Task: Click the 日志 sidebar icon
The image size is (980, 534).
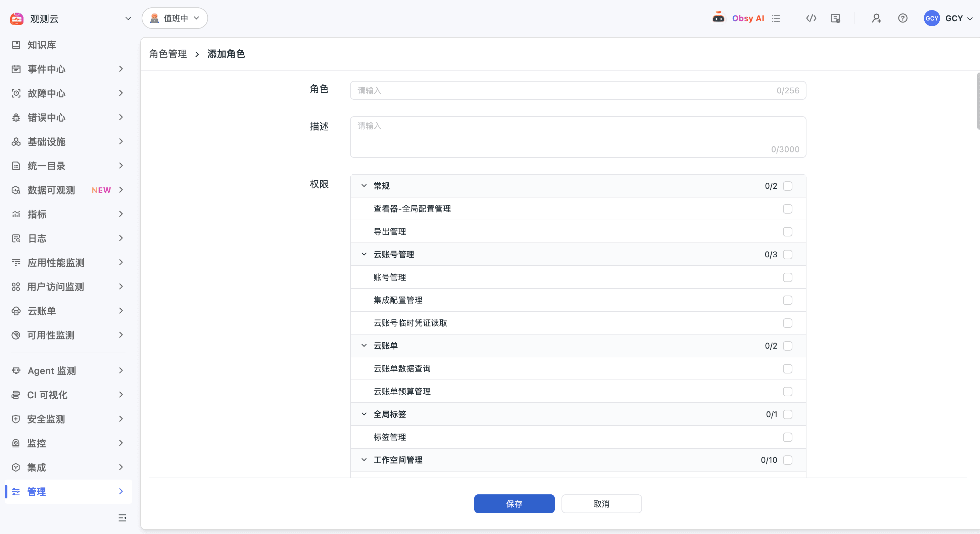Action: coord(16,238)
